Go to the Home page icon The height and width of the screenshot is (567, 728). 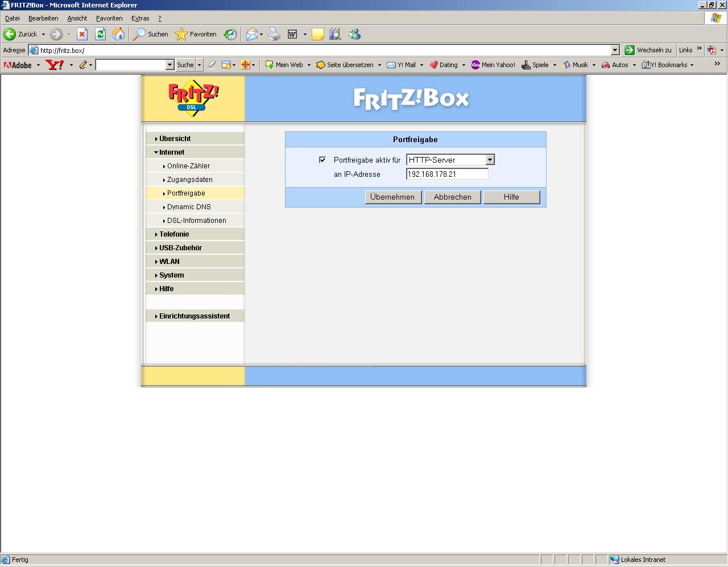[118, 34]
